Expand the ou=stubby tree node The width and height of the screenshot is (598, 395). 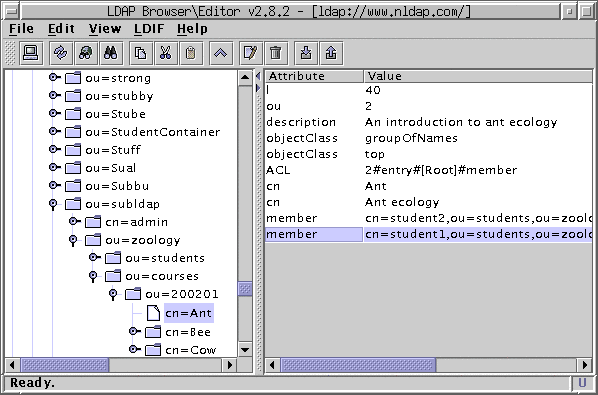(x=55, y=95)
